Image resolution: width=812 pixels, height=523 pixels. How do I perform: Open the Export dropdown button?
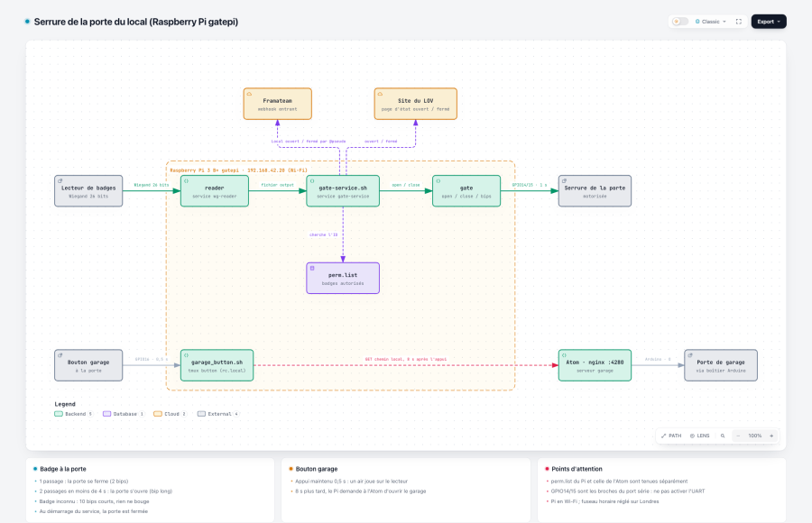[769, 22]
